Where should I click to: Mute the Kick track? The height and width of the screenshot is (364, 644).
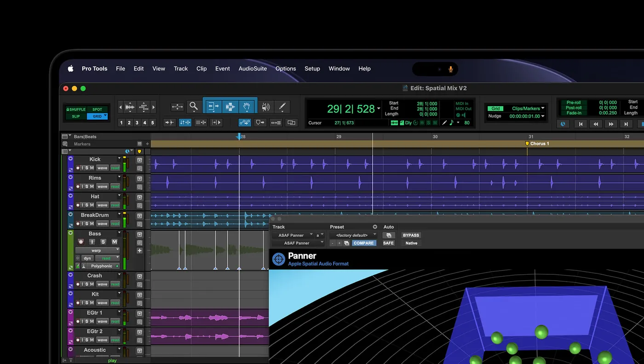click(92, 168)
